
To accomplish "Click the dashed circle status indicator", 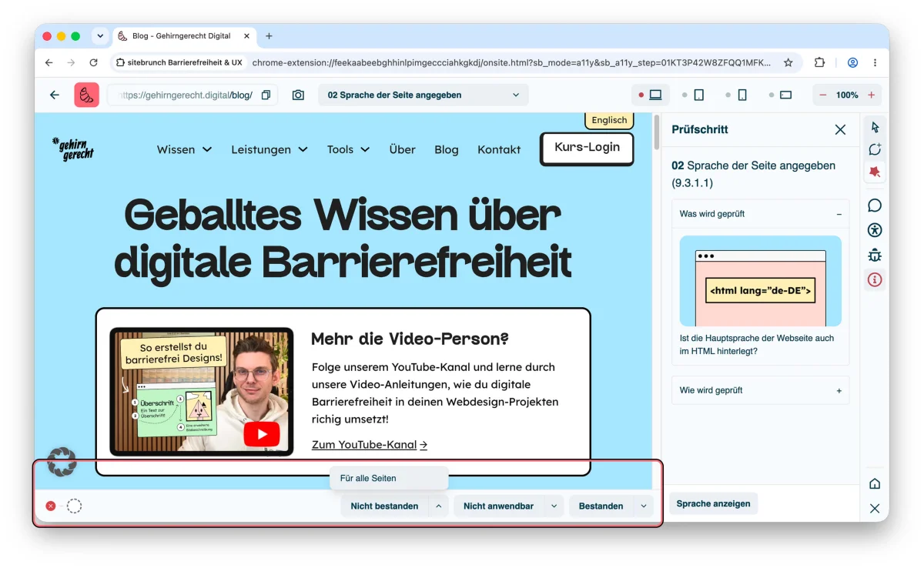I will 74,506.
